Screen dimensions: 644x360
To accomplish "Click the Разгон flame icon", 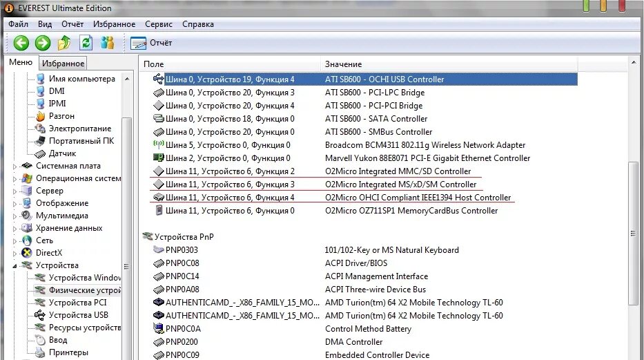I will (x=40, y=116).
